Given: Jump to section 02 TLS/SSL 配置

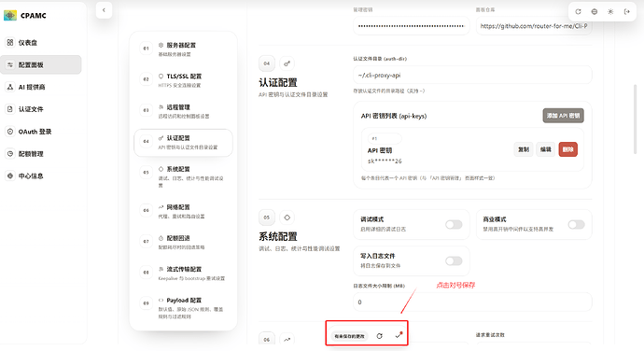Looking at the screenshot, I should click(x=183, y=79).
